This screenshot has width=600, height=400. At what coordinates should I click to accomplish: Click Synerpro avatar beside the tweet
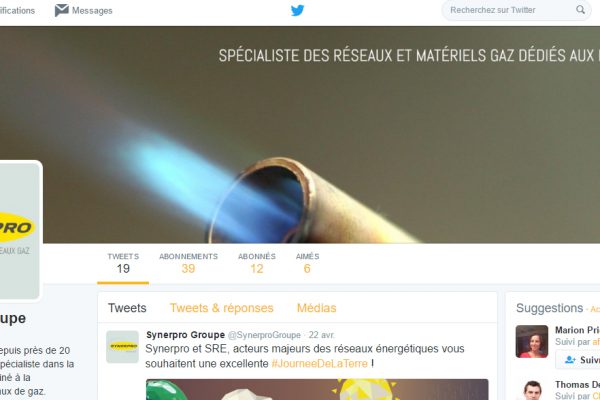coord(122,347)
